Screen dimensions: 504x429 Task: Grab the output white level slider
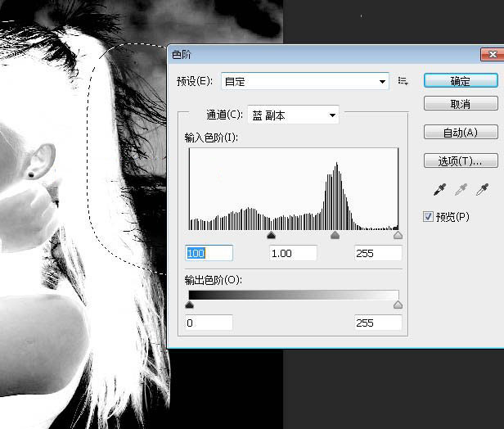click(398, 305)
